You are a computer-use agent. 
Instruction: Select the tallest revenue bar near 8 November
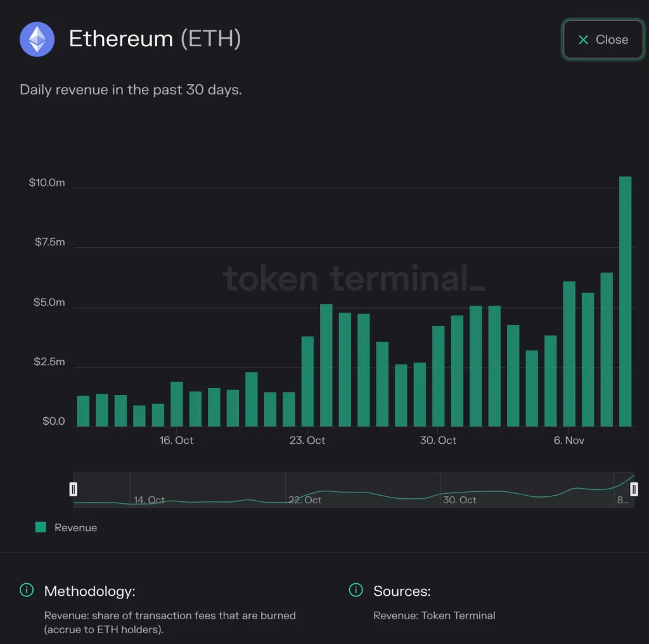(625, 298)
